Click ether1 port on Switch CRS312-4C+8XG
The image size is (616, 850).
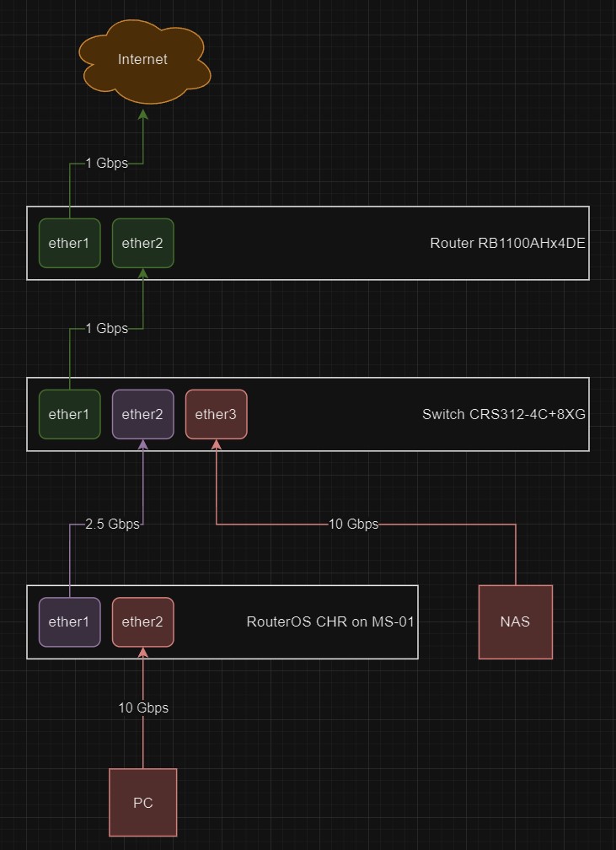click(x=69, y=414)
